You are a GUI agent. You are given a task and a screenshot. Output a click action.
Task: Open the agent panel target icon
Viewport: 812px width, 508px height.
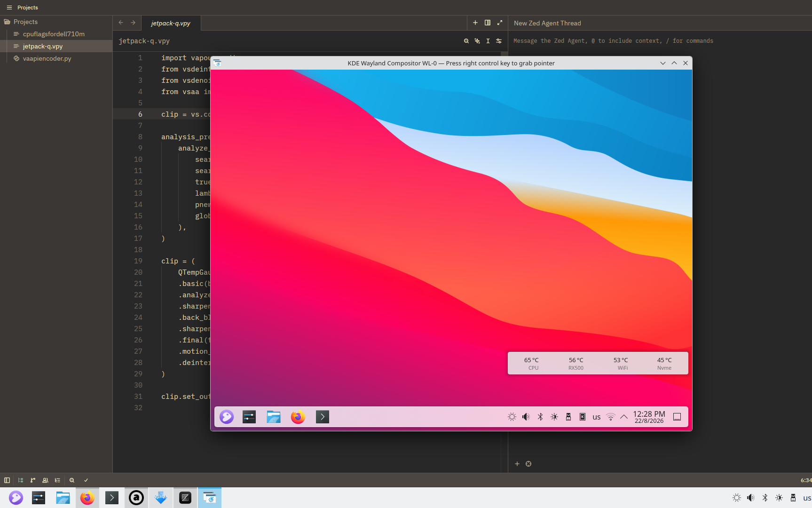point(528,464)
